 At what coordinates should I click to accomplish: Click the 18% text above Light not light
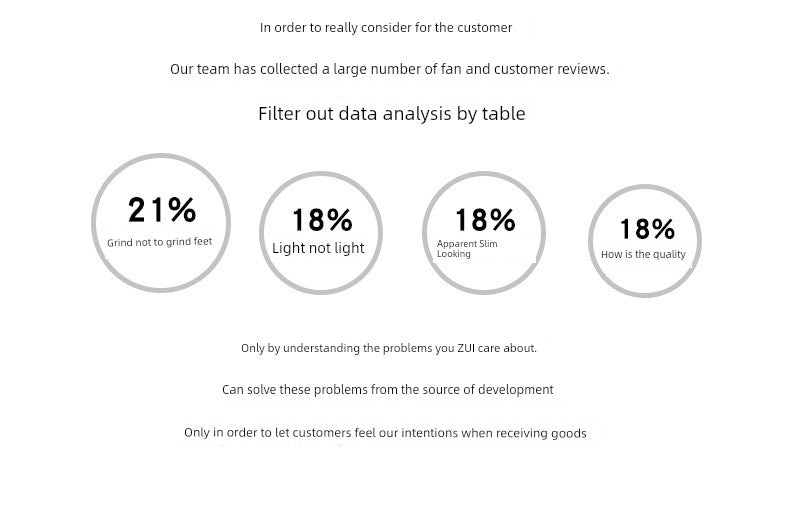(x=322, y=219)
